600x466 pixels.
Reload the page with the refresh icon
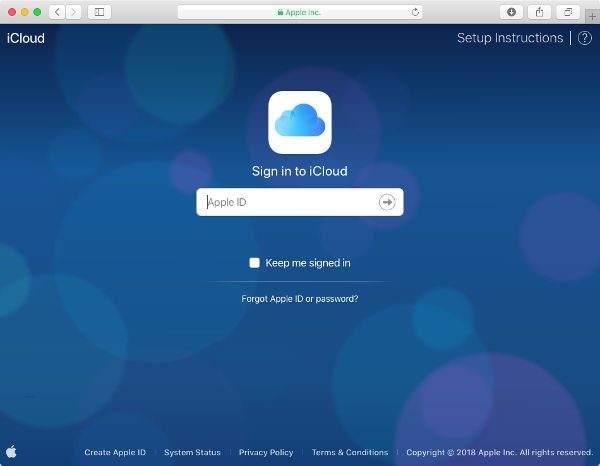click(x=415, y=12)
